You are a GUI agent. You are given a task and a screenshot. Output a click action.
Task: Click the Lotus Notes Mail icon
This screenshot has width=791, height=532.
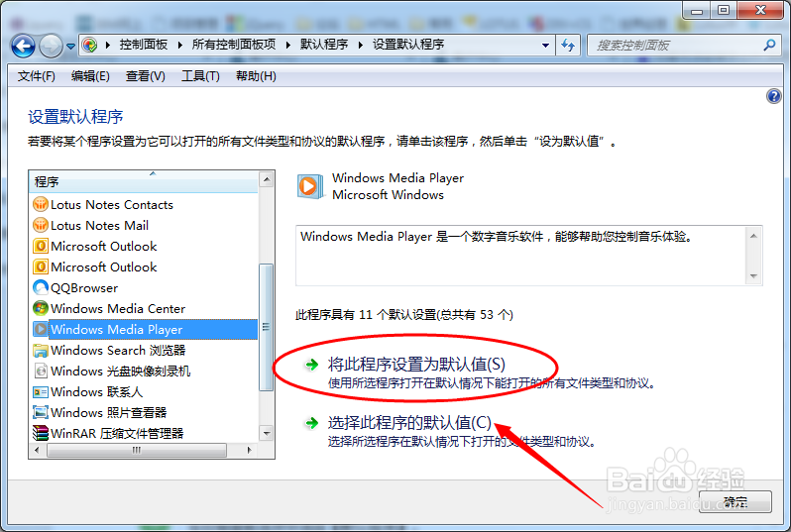click(x=41, y=225)
